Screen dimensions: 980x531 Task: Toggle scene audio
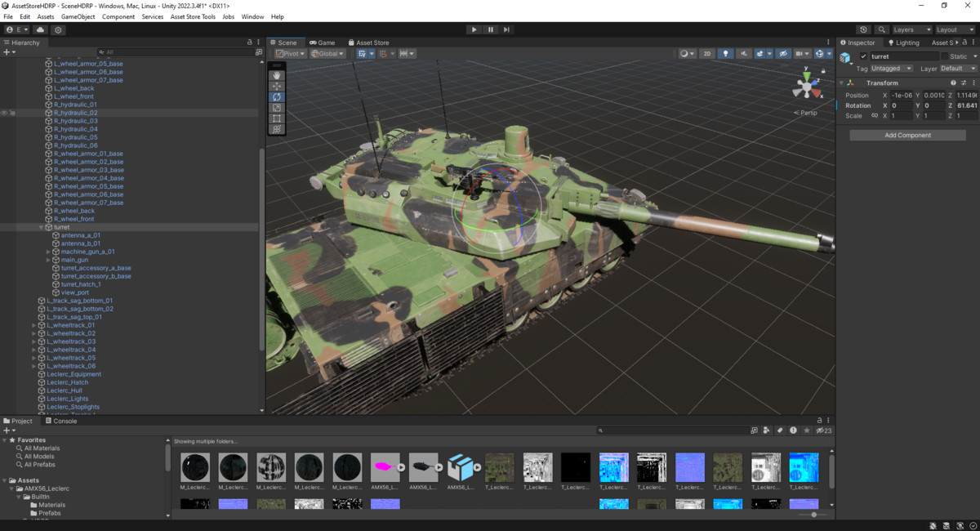pyautogui.click(x=744, y=54)
